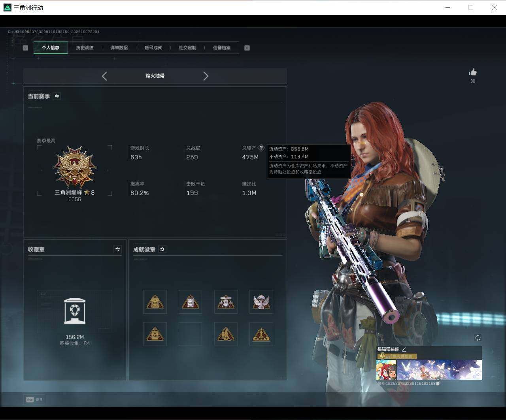Toggle the 当前赛季 season switch icon

(x=57, y=96)
